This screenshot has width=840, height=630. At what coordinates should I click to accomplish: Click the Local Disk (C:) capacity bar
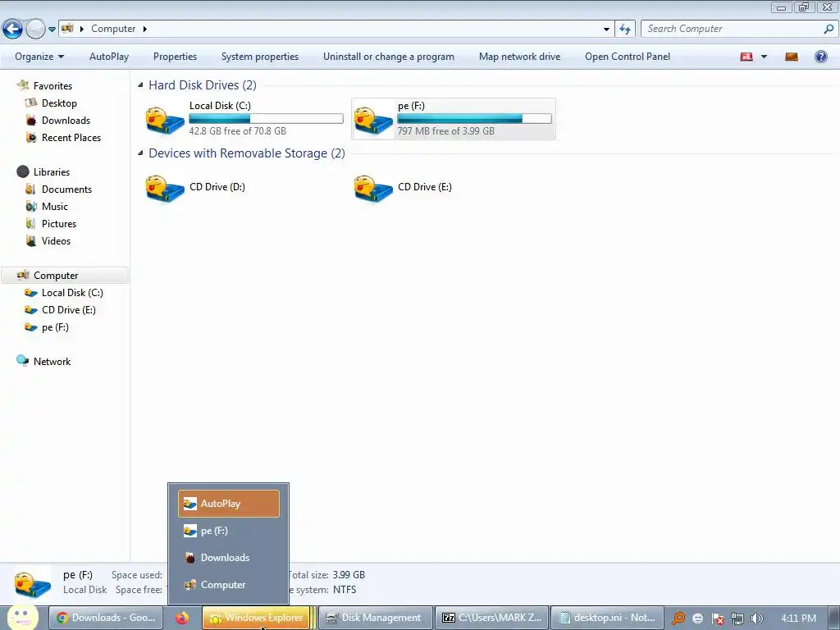point(267,118)
